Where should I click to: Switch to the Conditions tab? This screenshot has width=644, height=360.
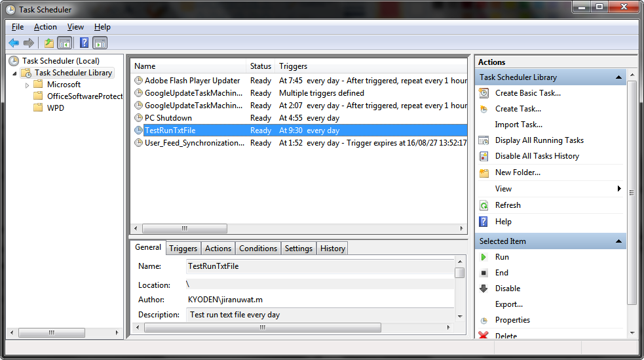pos(258,249)
